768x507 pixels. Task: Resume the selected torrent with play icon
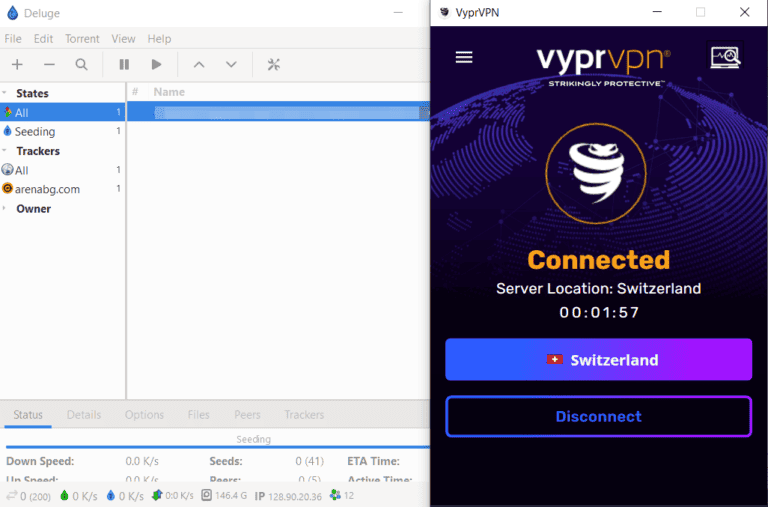click(x=156, y=64)
